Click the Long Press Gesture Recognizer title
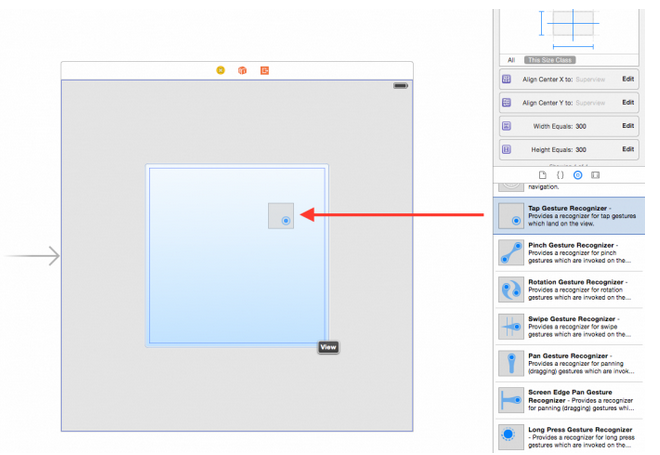660x455 pixels. [580, 429]
